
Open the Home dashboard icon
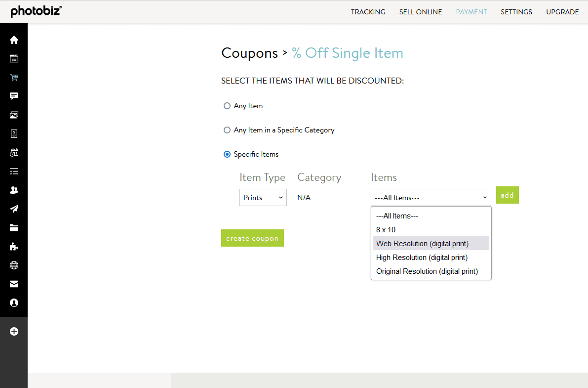14,40
